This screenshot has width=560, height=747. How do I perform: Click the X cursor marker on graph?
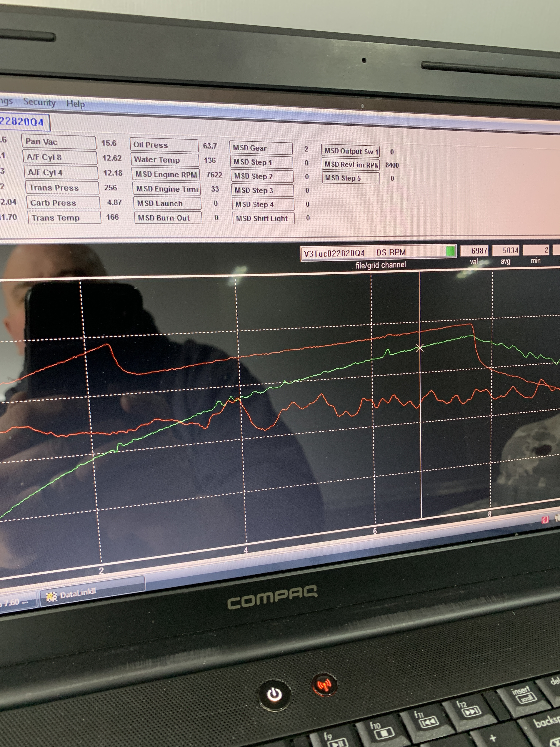pos(420,348)
